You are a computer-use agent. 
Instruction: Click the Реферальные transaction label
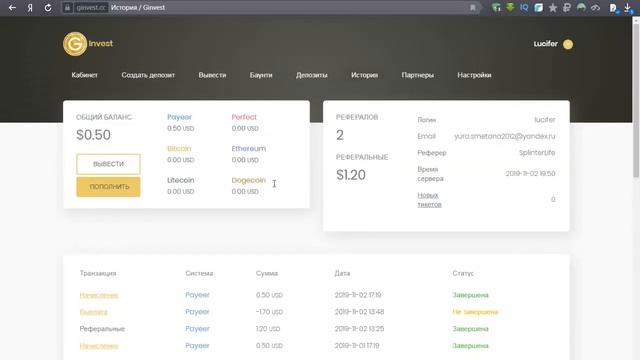tap(102, 329)
